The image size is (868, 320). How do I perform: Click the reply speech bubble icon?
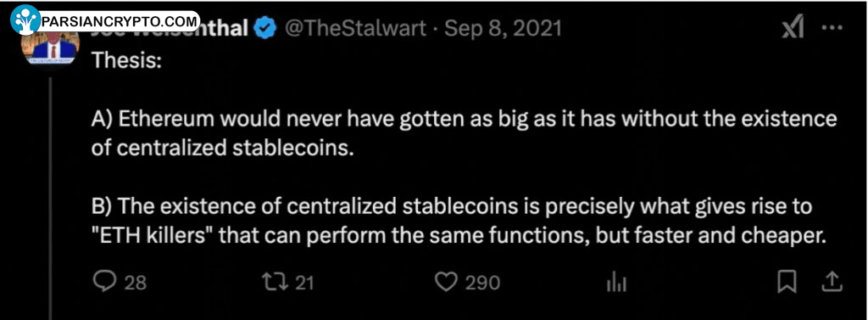point(103,283)
